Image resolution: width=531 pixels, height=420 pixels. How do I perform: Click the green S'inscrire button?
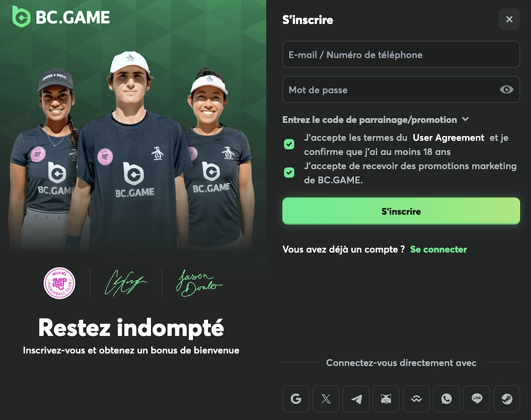click(401, 211)
